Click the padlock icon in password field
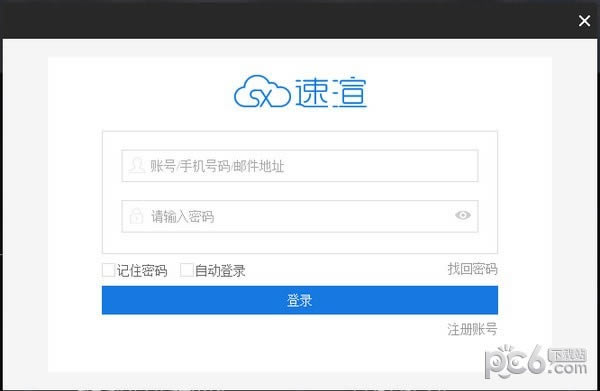The height and width of the screenshot is (391, 600). 136,216
